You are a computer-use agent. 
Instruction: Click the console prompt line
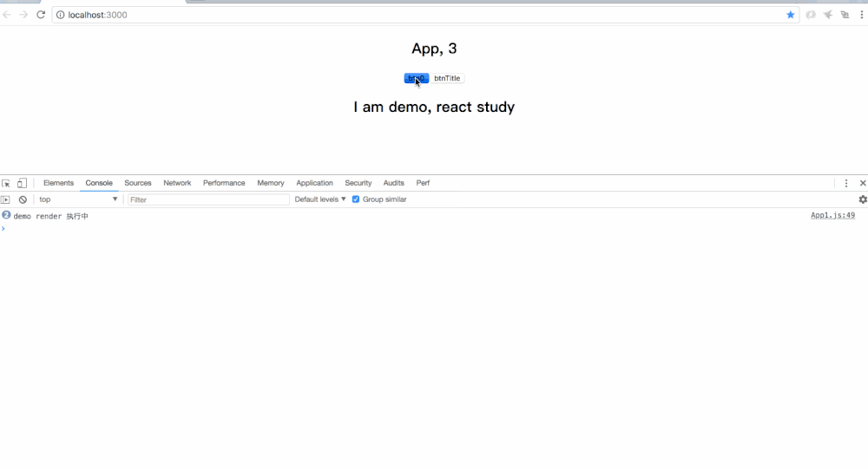(434, 228)
